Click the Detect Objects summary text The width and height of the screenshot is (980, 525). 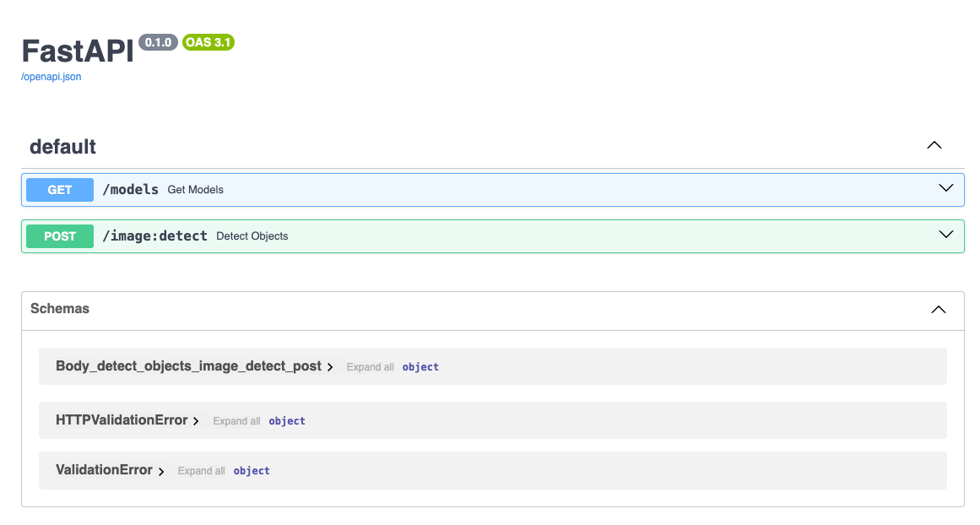[252, 236]
